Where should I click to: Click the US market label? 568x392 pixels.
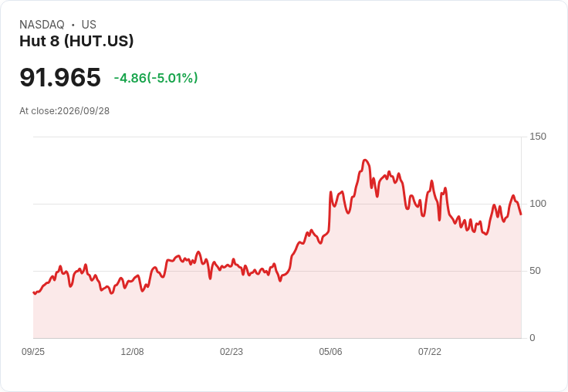click(x=89, y=25)
